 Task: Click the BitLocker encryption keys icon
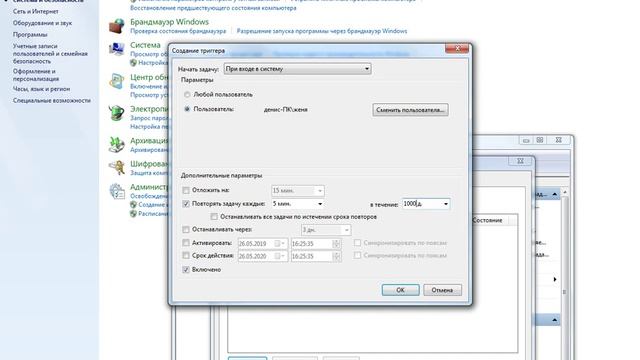116,167
